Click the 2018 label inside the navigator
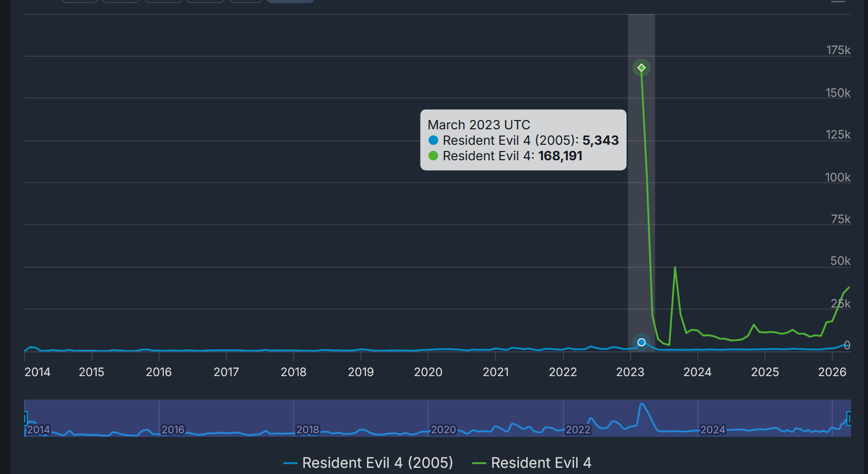The height and width of the screenshot is (474, 868). (308, 430)
